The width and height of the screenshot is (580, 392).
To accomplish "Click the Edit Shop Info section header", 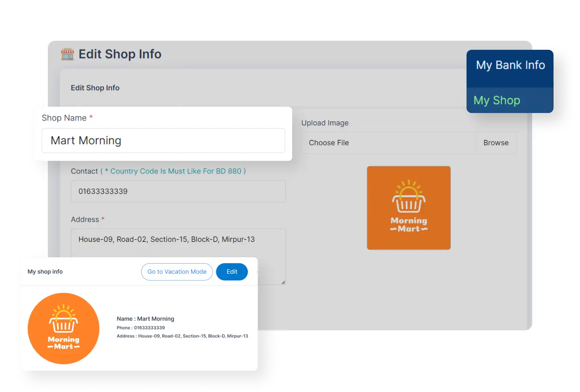I will [x=95, y=88].
